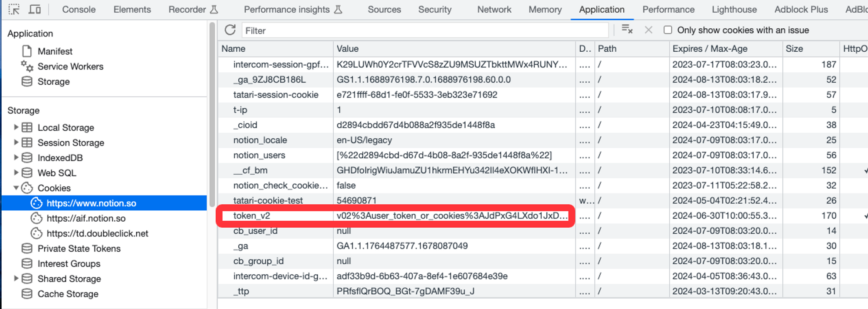Click the clear all cookies icon
Screen dimensions: 868x309
coord(627,30)
